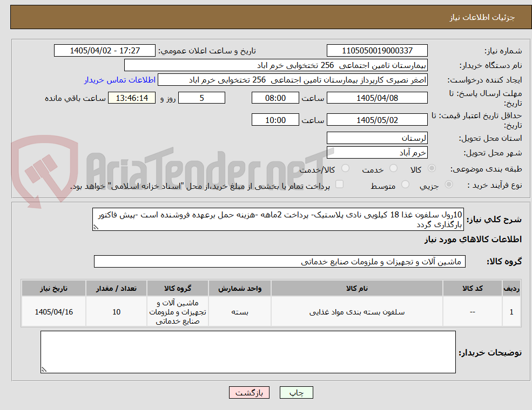
Task: Click the طبقه بندی موضوعی label
Action: click(x=486, y=169)
